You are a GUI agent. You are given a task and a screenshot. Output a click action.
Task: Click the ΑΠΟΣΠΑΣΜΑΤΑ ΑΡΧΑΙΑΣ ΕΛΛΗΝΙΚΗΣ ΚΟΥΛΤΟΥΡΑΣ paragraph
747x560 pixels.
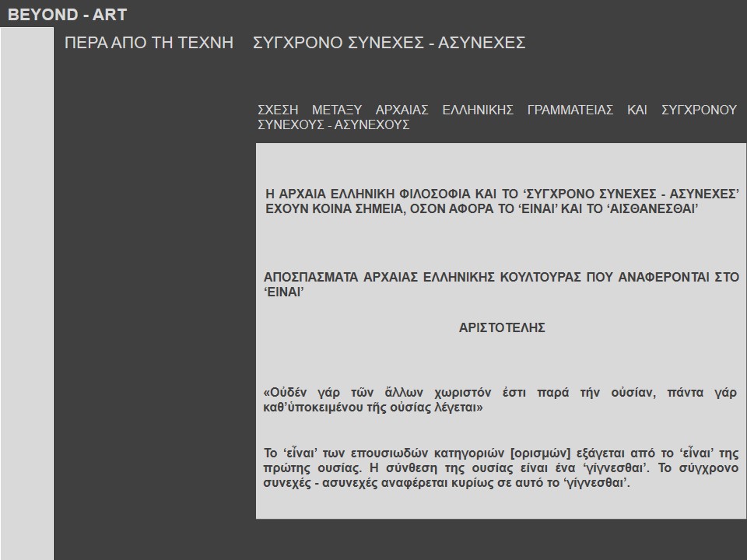502,285
